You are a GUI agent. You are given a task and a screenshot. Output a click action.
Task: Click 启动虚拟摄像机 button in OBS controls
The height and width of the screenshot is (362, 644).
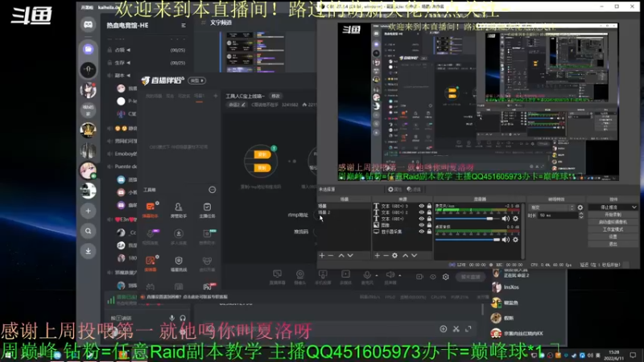(613, 222)
